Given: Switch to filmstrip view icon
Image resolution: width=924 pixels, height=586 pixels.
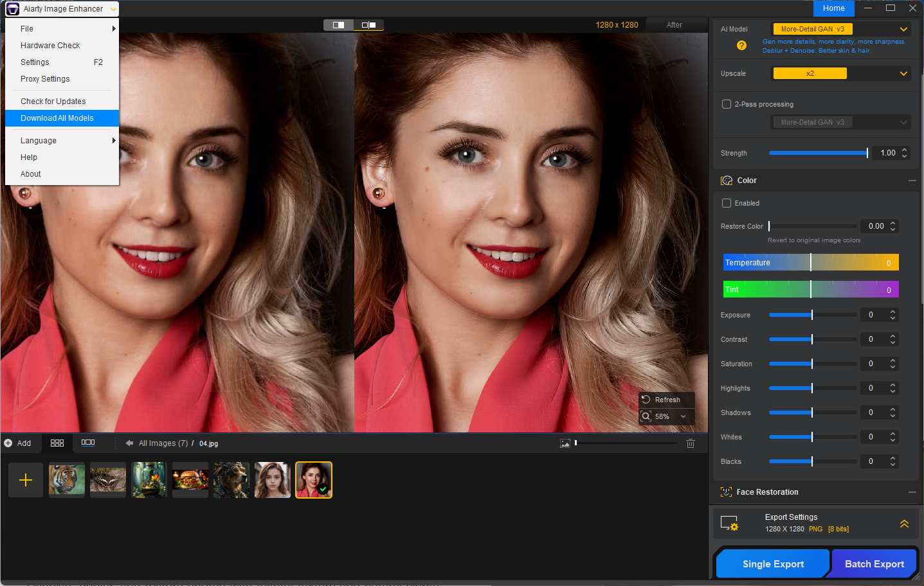Looking at the screenshot, I should click(x=88, y=443).
